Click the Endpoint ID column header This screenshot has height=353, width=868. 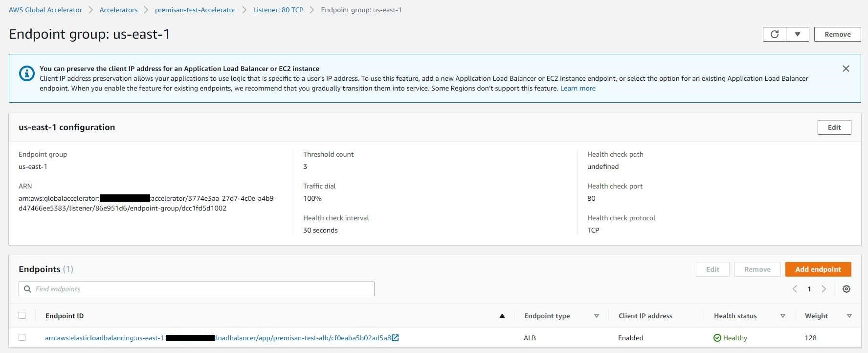coord(65,316)
